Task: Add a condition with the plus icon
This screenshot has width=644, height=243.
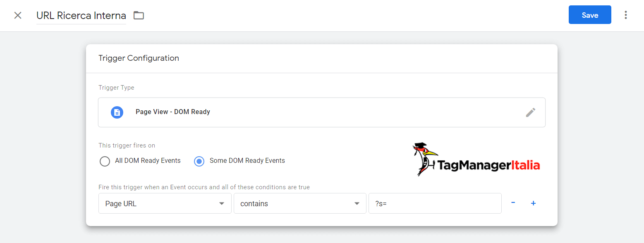Action: [x=533, y=203]
